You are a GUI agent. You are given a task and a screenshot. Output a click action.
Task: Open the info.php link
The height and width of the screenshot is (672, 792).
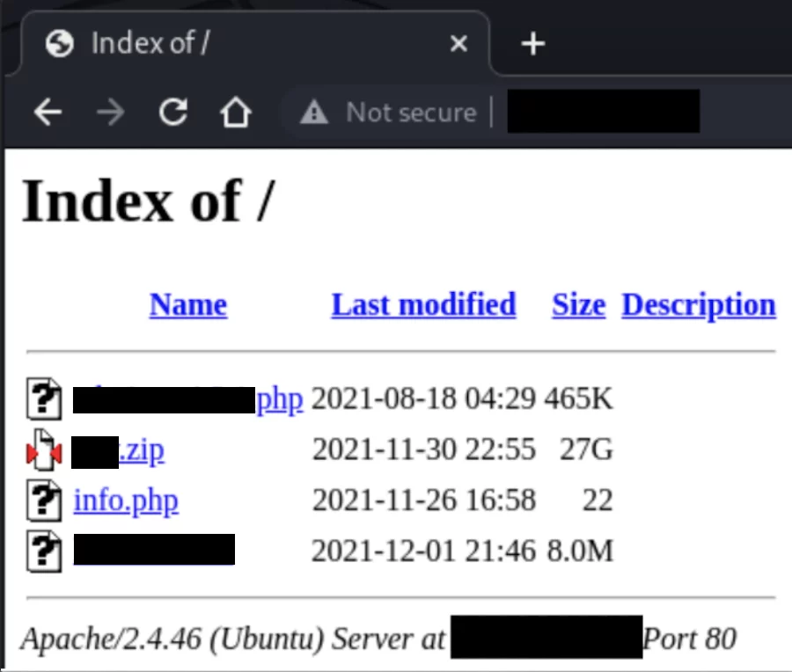(x=126, y=501)
